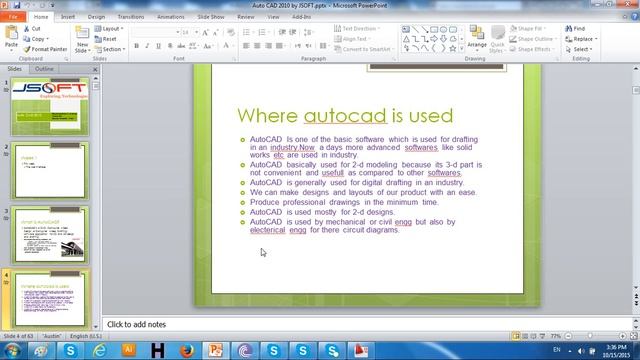Zoom in with the plus button
The image size is (640, 360).
(x=622, y=336)
